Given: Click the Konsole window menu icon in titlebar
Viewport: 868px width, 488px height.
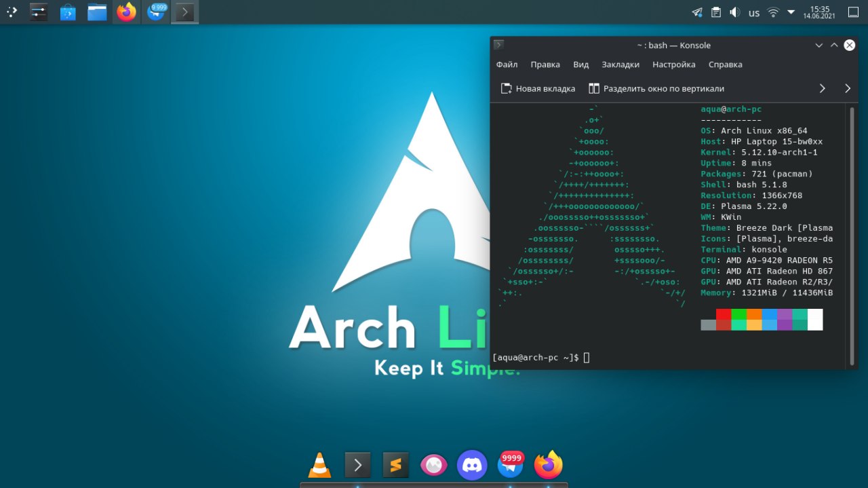Looking at the screenshot, I should click(499, 45).
